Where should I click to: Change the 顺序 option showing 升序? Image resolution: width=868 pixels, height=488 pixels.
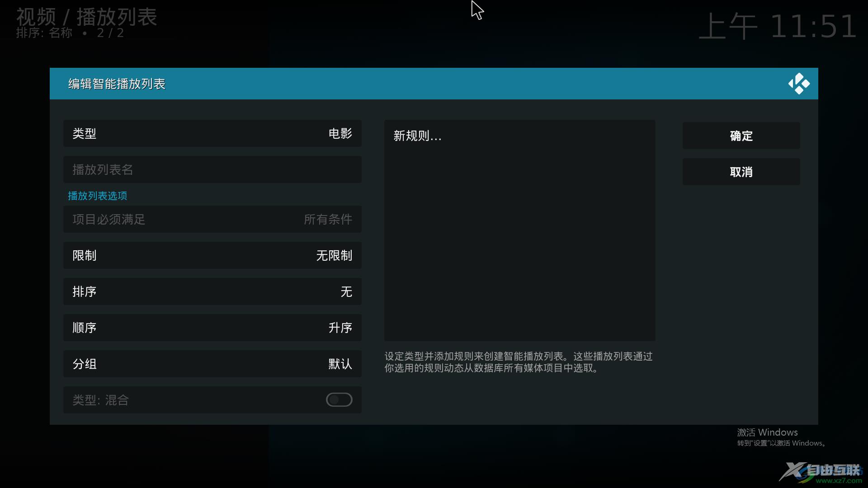(x=212, y=328)
